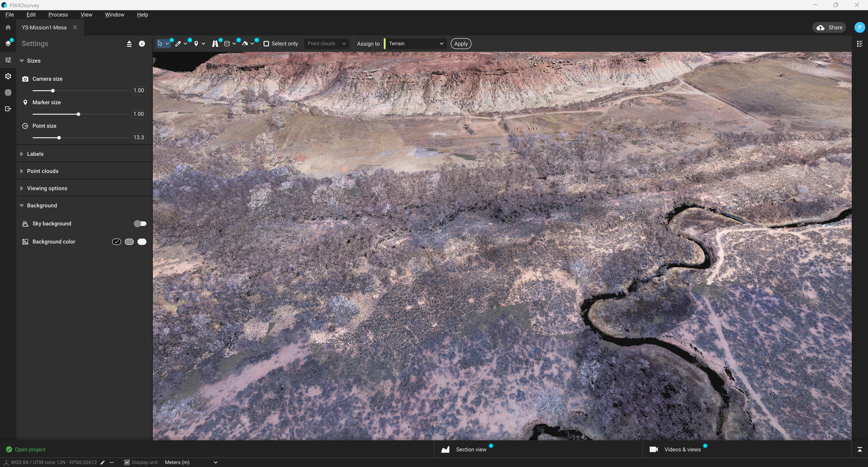Image resolution: width=868 pixels, height=467 pixels.
Task: Open the Assign to Terrain dropdown
Action: 416,43
